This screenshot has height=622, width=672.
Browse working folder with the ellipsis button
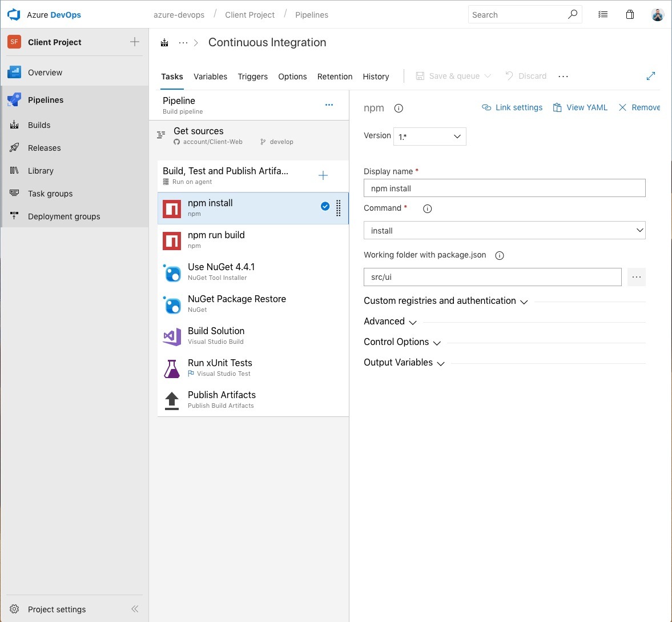point(637,277)
